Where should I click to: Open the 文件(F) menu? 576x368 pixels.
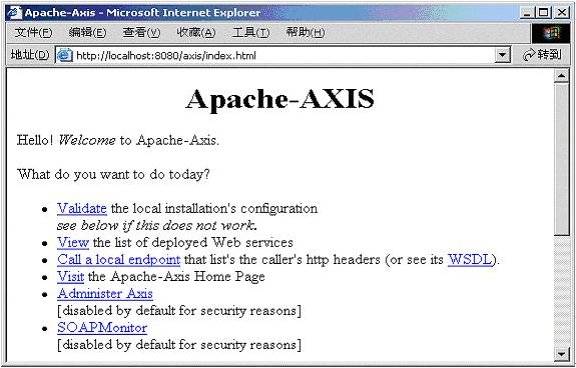click(33, 33)
